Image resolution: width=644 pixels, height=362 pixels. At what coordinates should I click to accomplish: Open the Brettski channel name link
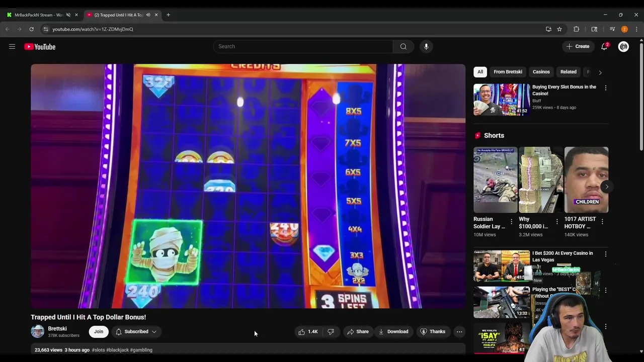(x=57, y=329)
